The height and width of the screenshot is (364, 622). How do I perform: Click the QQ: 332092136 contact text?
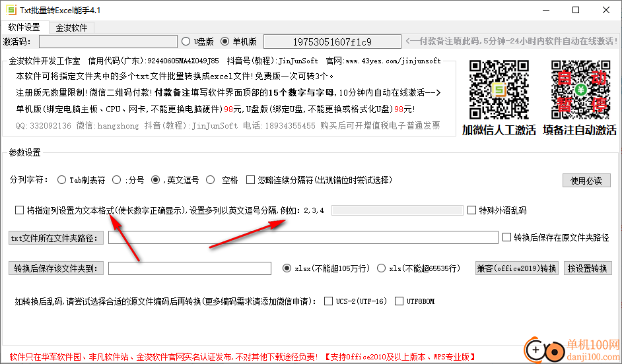pyautogui.click(x=44, y=126)
